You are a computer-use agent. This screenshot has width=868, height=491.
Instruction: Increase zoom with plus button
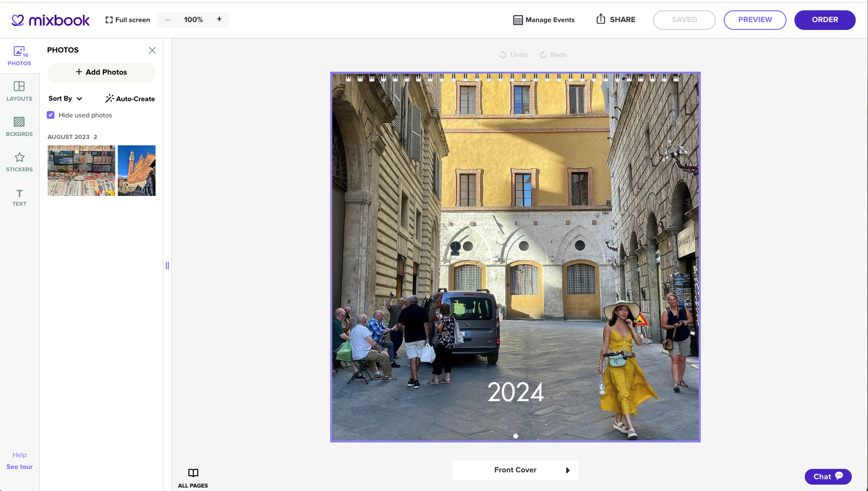pyautogui.click(x=219, y=20)
